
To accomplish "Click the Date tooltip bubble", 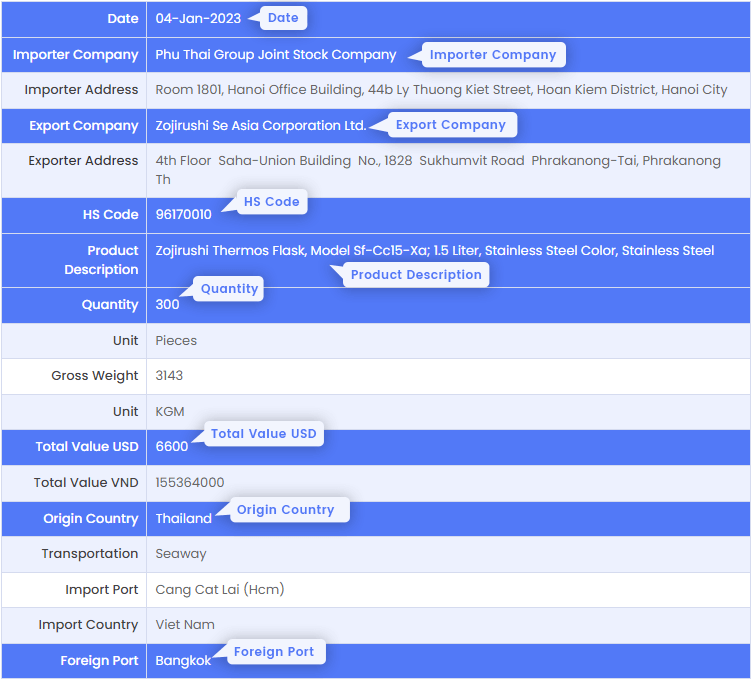I will (283, 18).
